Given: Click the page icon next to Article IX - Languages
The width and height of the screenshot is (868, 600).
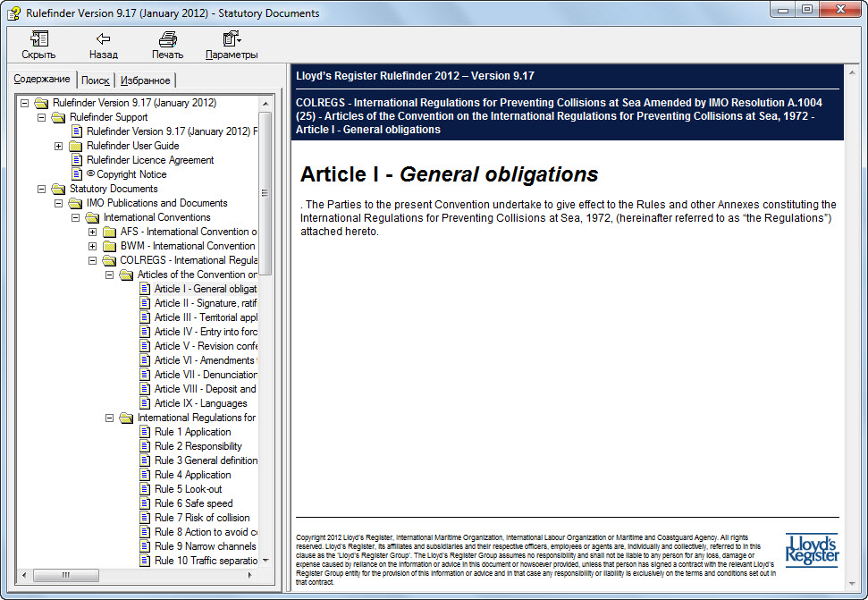Looking at the screenshot, I should click(145, 403).
